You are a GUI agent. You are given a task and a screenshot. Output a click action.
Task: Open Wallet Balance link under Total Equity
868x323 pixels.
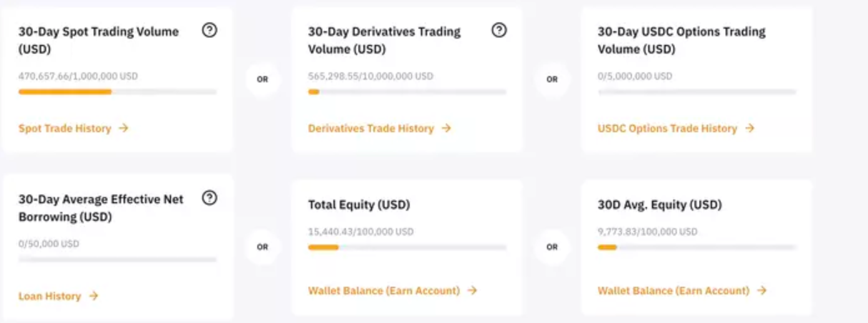(384, 291)
